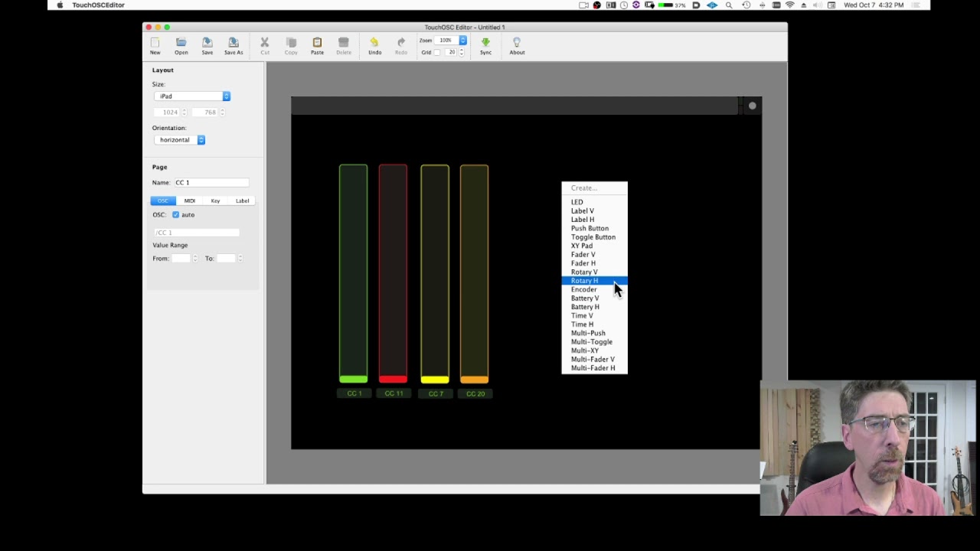Adjust the grid size stepper
Screen dimensions: 980x551
coord(461,52)
